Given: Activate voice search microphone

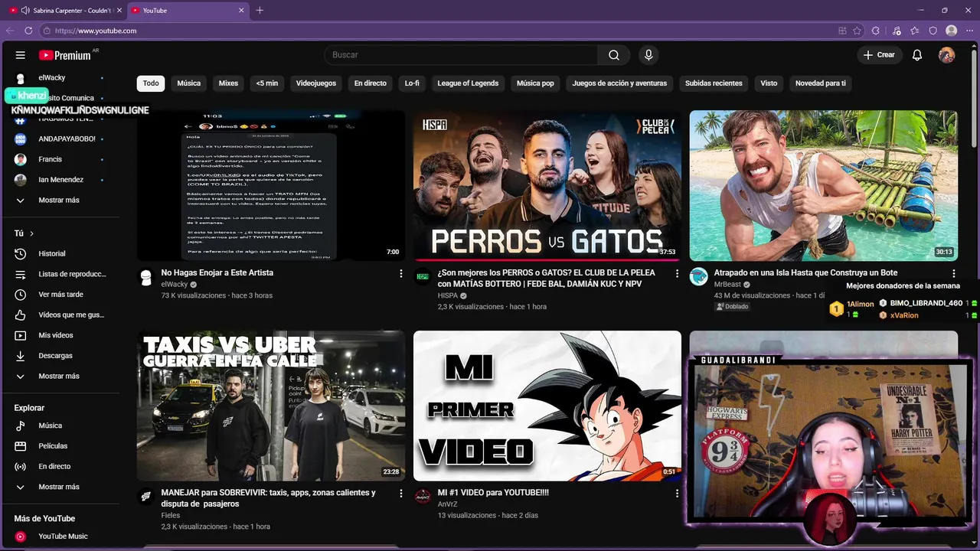Looking at the screenshot, I should coord(648,55).
